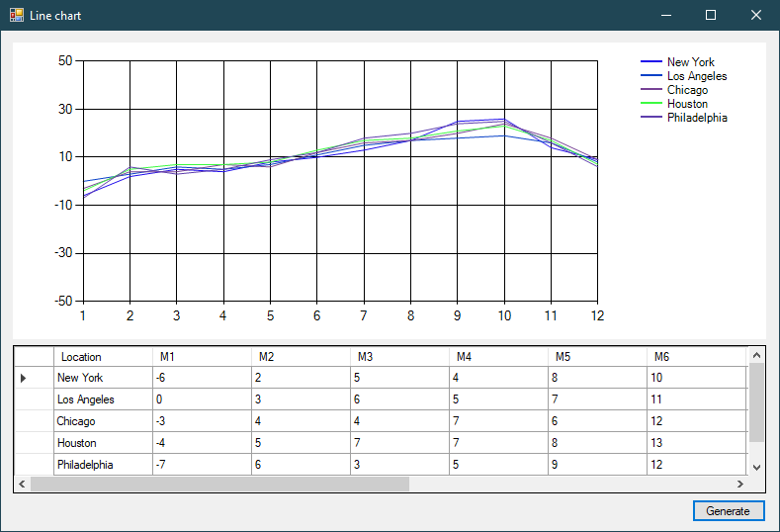The width and height of the screenshot is (780, 532).
Task: Click the y-axis label 50 on the chart
Action: click(65, 60)
